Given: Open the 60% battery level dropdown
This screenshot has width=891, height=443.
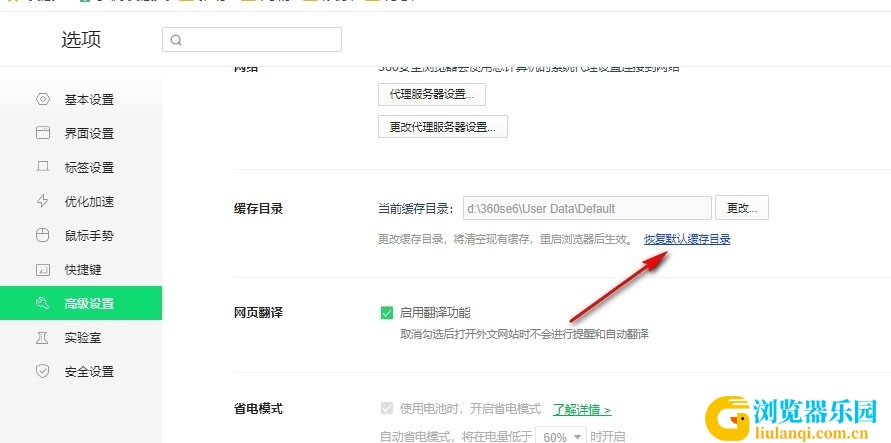Looking at the screenshot, I should tap(561, 436).
